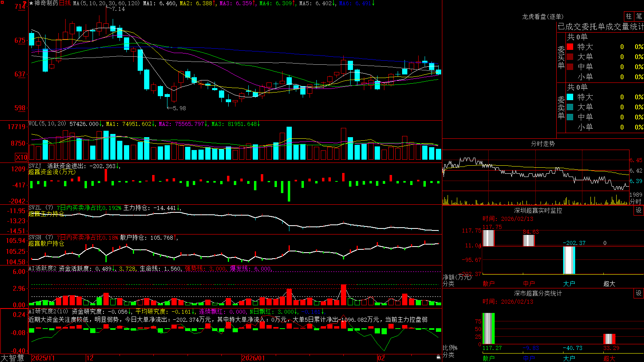Toggle the 笔 tick display mode

[x=639, y=16]
